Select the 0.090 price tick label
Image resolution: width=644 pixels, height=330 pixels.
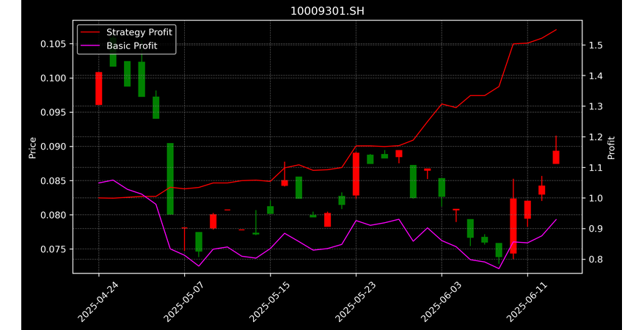tap(54, 147)
